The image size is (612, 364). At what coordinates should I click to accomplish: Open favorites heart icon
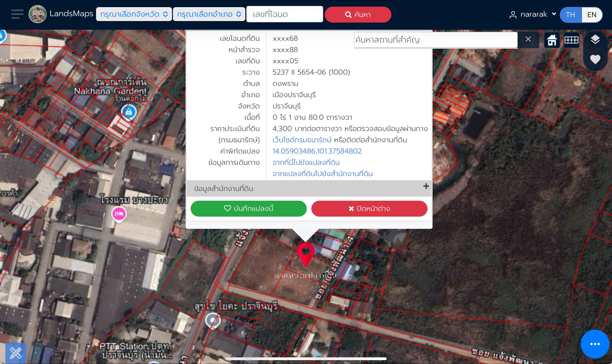(x=595, y=59)
